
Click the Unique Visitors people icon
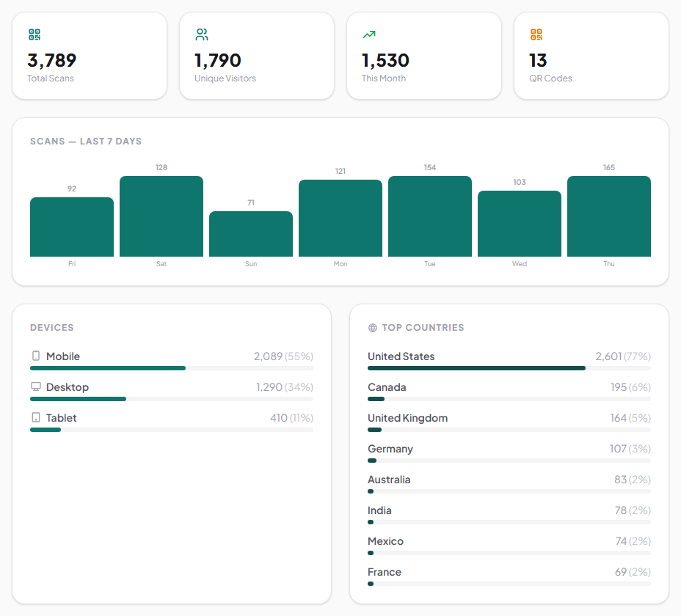click(x=202, y=34)
